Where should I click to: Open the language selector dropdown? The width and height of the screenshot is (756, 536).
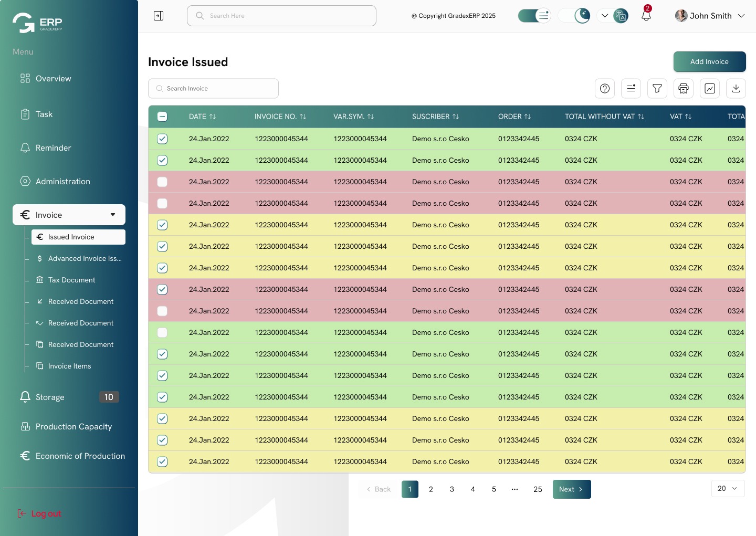(612, 16)
